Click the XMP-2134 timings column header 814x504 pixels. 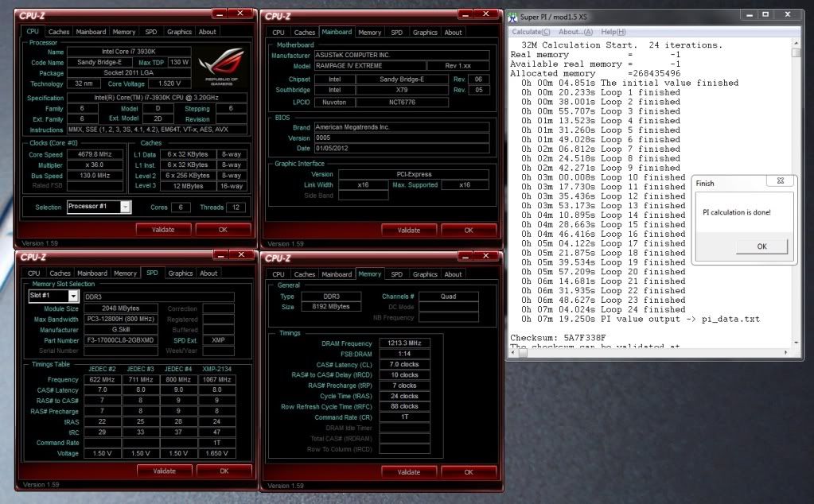[x=216, y=369]
